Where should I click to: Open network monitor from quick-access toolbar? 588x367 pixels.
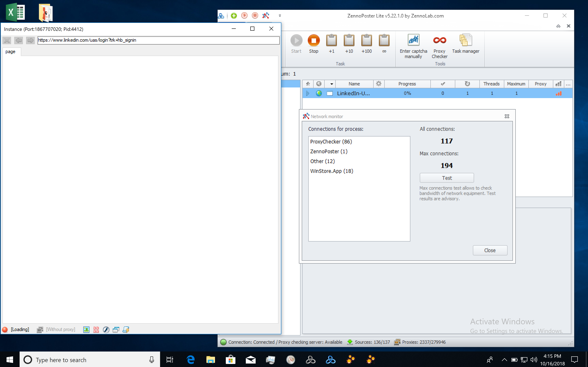tap(266, 16)
